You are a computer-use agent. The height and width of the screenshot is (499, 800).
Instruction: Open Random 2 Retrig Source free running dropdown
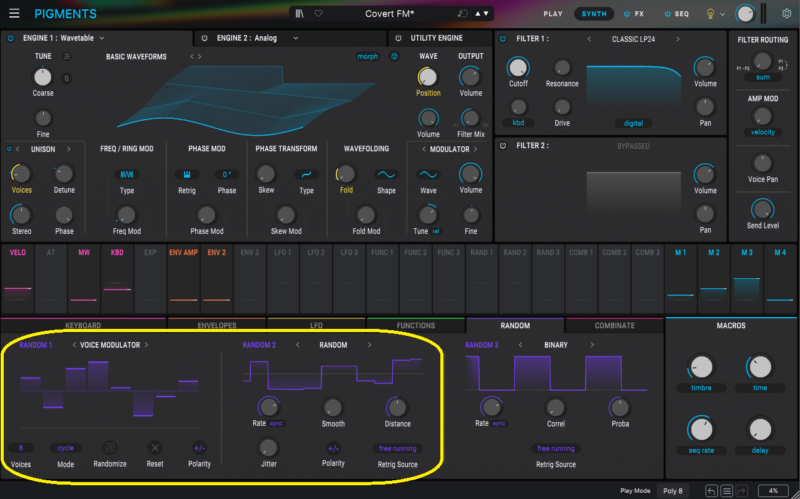point(397,448)
